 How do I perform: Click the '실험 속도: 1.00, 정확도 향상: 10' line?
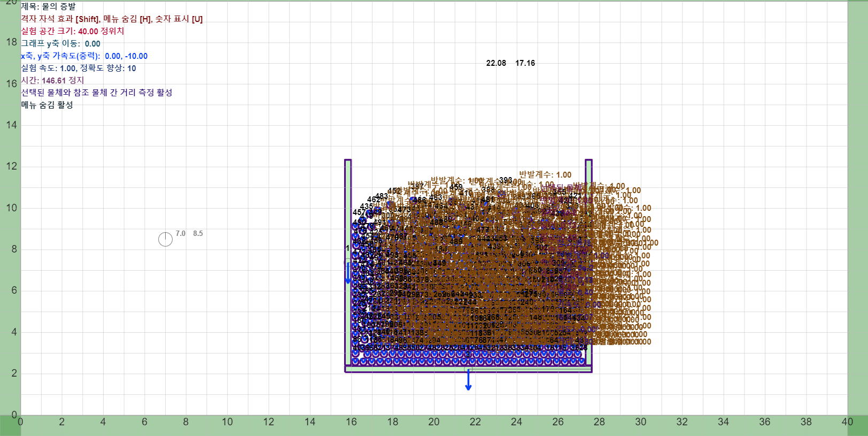(79, 68)
